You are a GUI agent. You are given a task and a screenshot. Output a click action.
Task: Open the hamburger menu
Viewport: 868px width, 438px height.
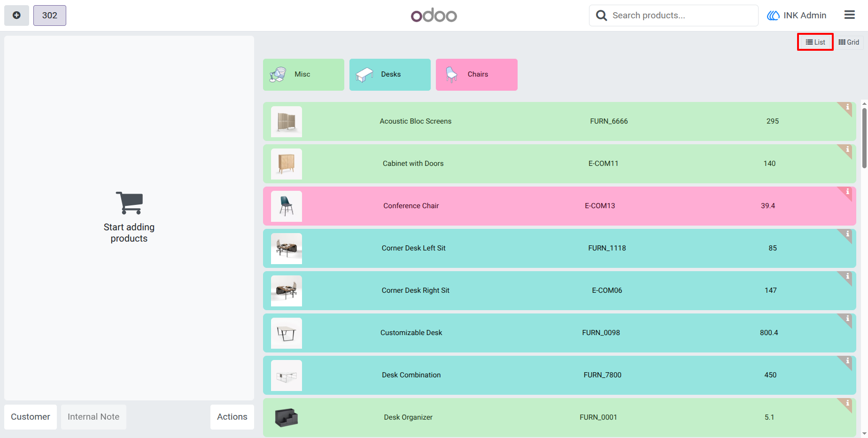click(850, 15)
